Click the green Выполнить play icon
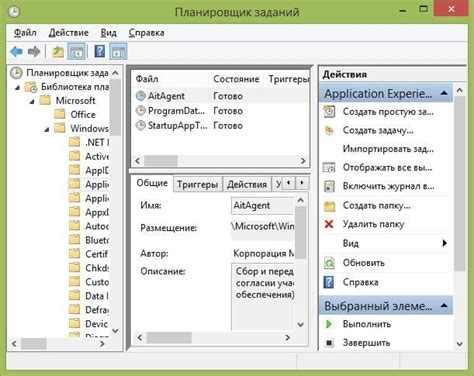This screenshot has height=376, width=474. [x=329, y=324]
